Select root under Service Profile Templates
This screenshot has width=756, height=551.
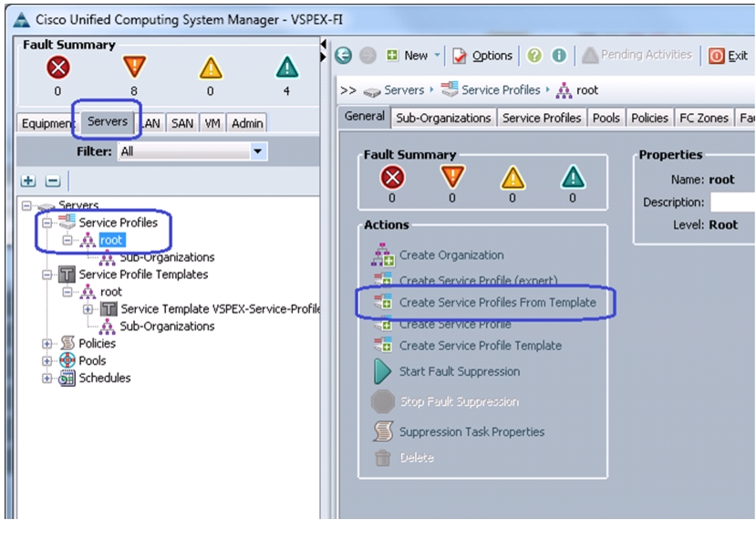(x=111, y=292)
